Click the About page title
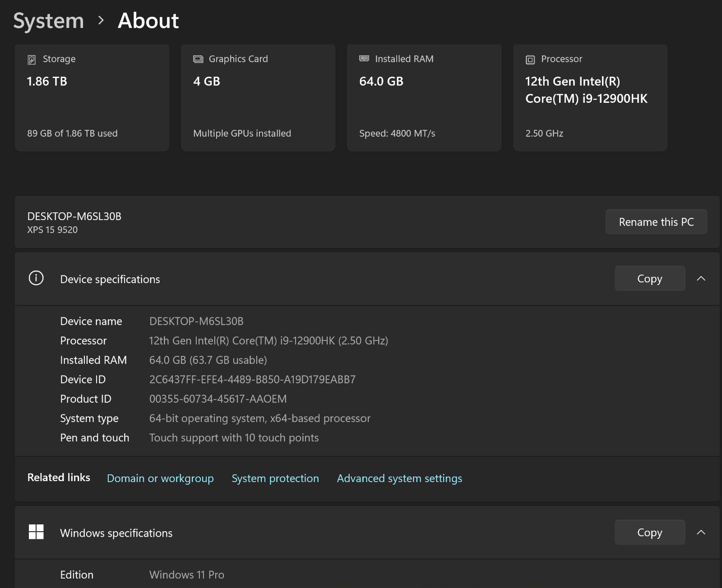 (x=148, y=21)
